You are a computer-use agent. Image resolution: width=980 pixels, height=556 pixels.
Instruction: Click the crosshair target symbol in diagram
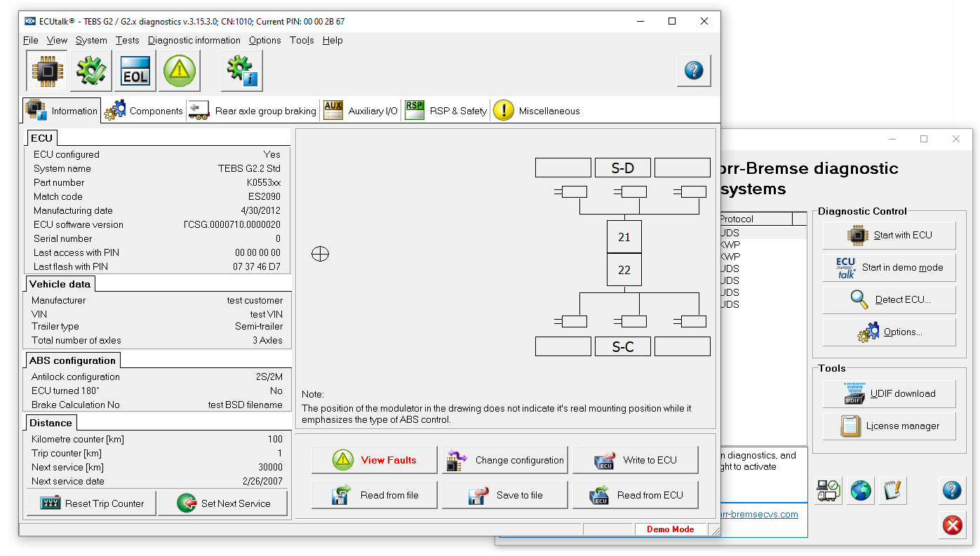(x=320, y=254)
